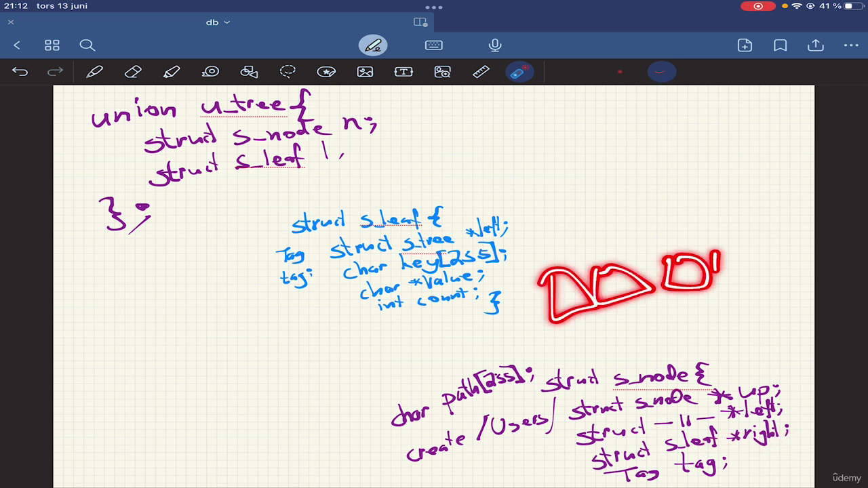Screen dimensions: 868x488
Task: Open the page thumbnails grid view
Action: pyautogui.click(x=52, y=45)
